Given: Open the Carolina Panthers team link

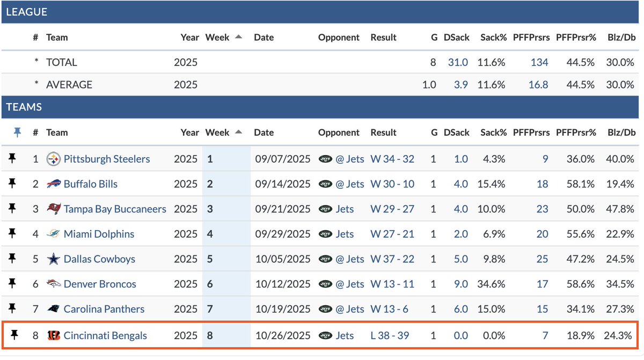Looking at the screenshot, I should point(104,309).
